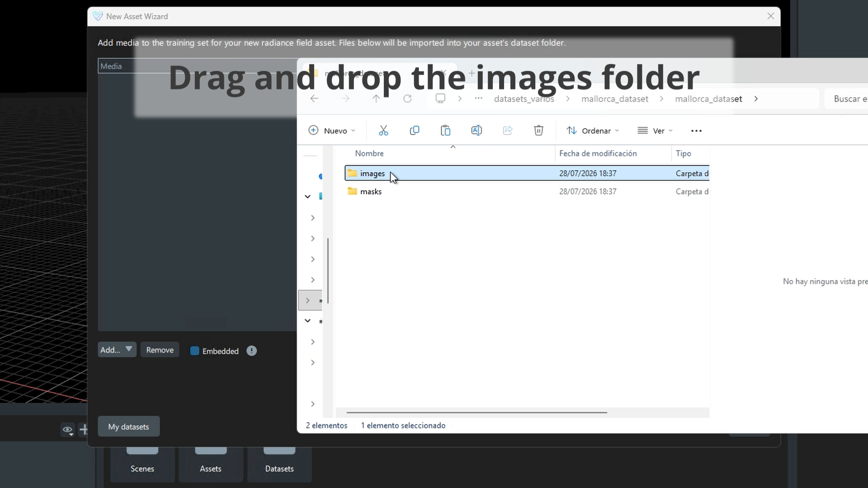Open the Nuevo dropdown menu
The height and width of the screenshot is (488, 868).
click(x=332, y=131)
